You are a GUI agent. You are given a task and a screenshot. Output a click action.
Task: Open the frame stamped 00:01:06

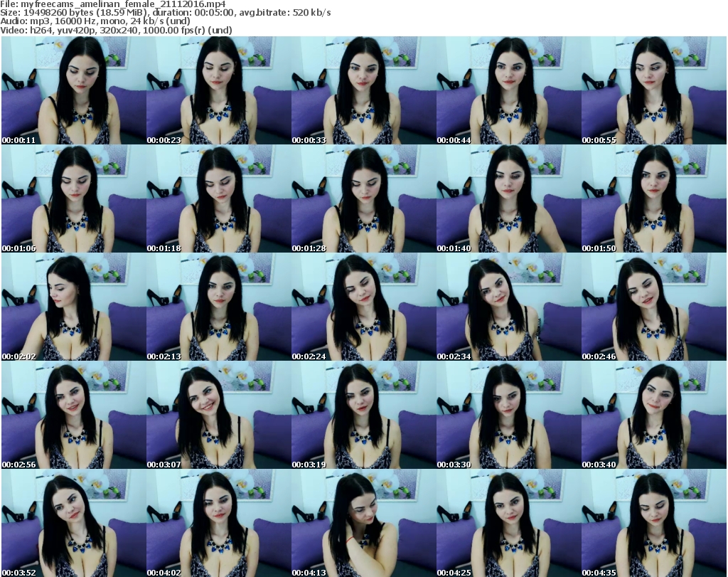click(x=73, y=198)
